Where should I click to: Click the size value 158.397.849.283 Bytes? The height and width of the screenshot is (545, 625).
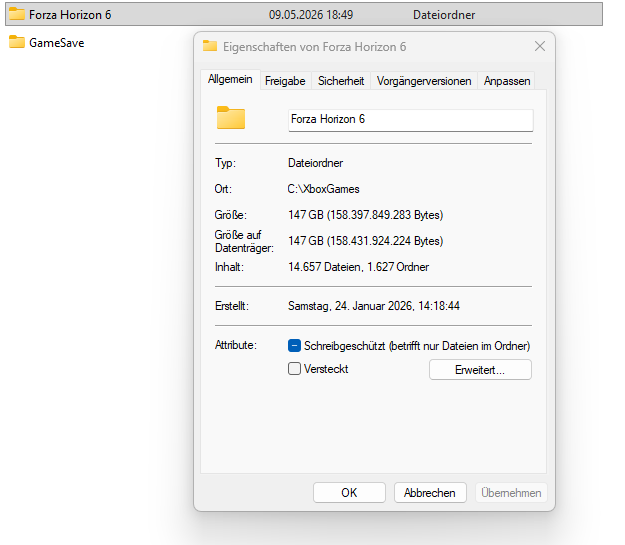click(366, 215)
